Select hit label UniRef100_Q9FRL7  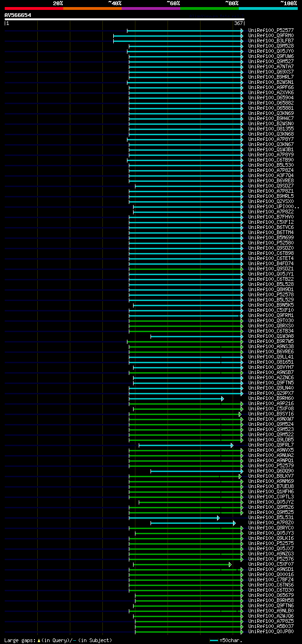[x=271, y=445]
